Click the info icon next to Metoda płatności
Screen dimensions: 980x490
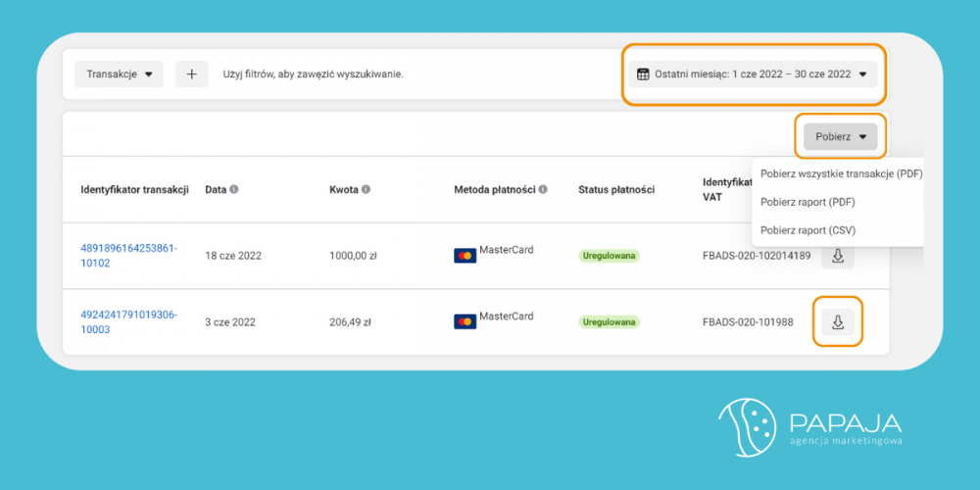[543, 189]
